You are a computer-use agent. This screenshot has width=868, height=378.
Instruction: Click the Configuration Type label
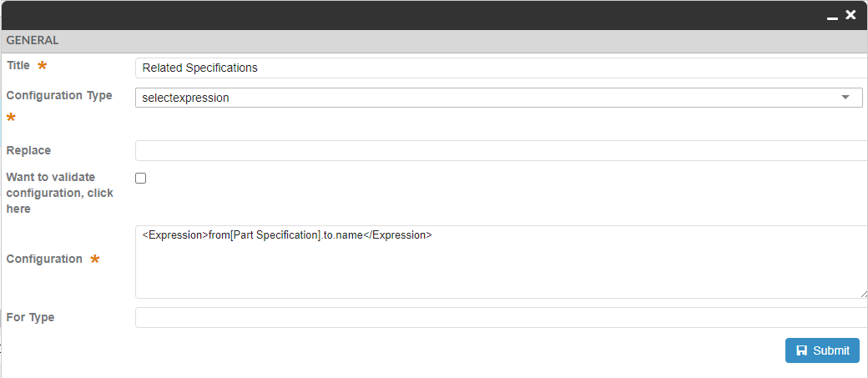click(59, 95)
